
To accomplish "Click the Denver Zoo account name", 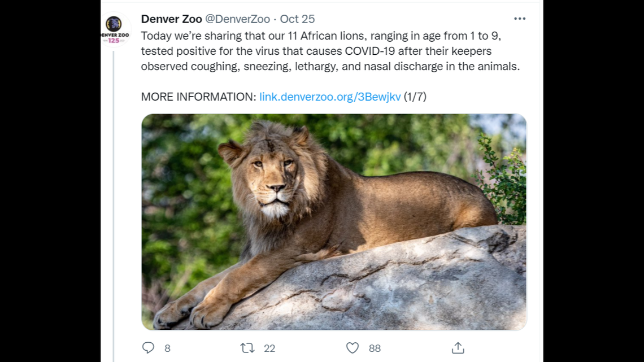I will (x=171, y=19).
